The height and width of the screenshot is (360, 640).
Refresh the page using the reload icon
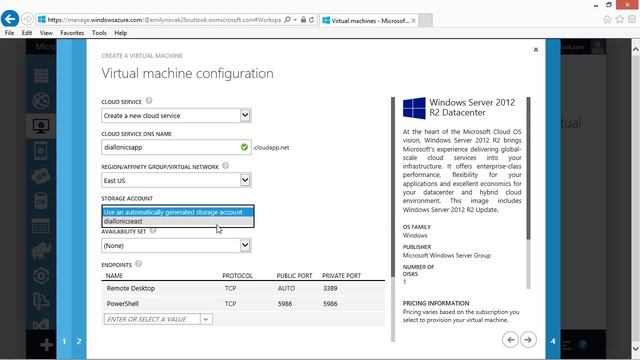[x=312, y=20]
